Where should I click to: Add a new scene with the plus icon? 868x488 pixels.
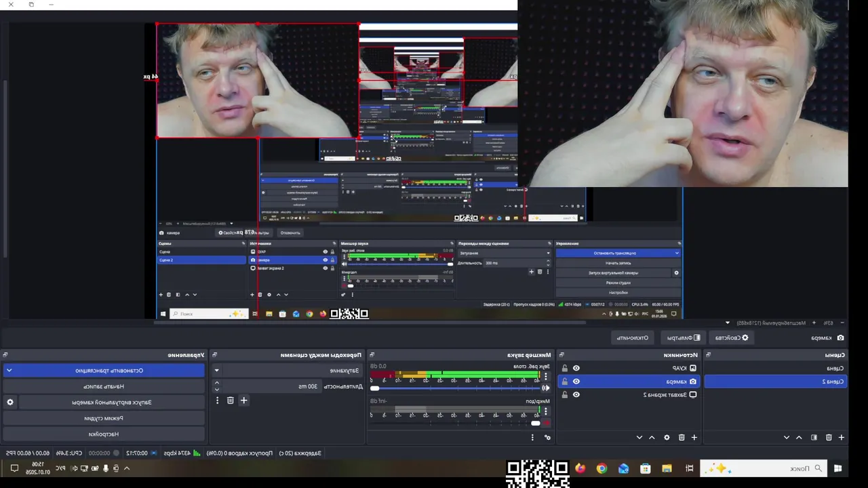[x=842, y=438]
